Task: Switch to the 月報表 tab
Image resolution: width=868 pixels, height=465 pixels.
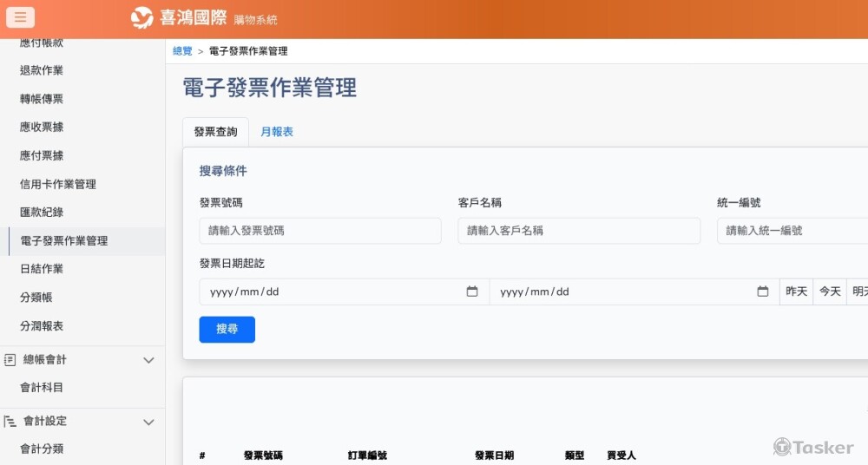Action: tap(277, 132)
